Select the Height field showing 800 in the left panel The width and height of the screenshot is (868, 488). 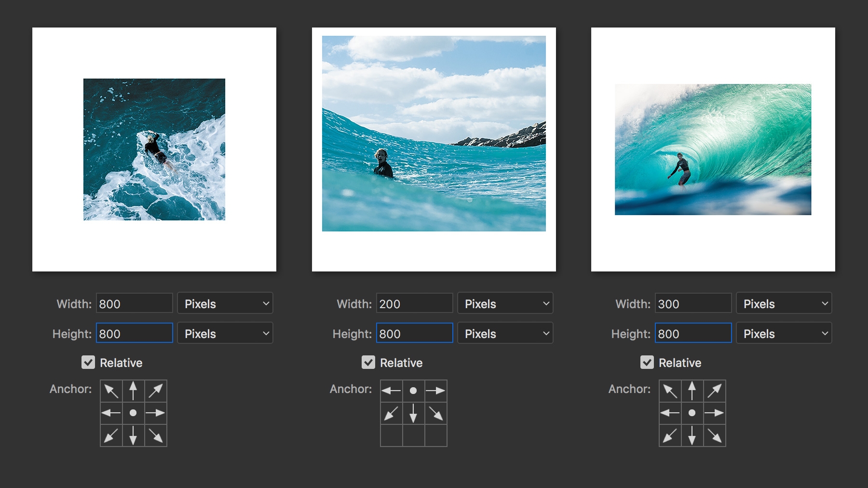134,333
